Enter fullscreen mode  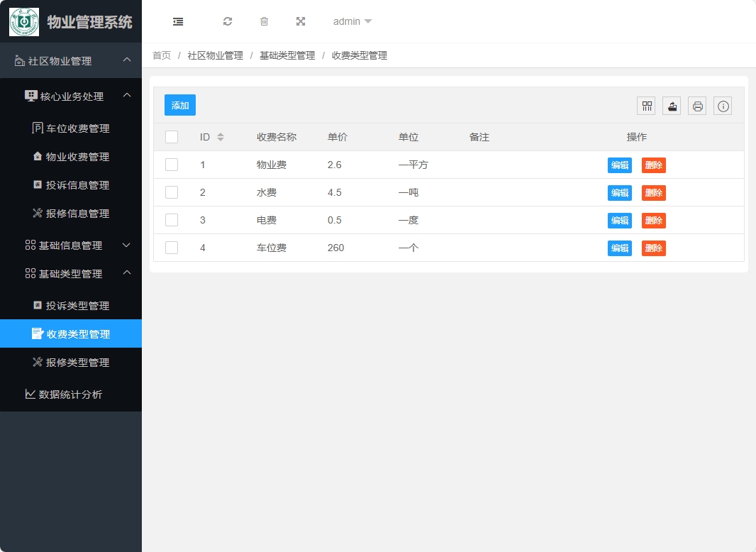tap(301, 21)
